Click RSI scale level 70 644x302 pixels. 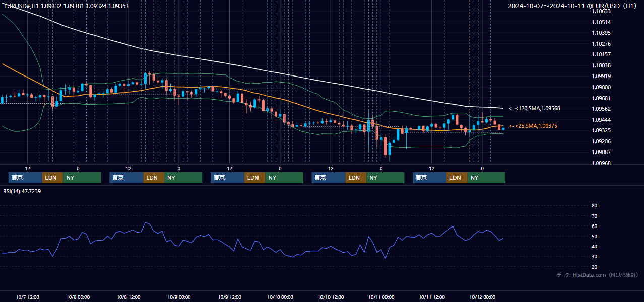tap(594, 216)
